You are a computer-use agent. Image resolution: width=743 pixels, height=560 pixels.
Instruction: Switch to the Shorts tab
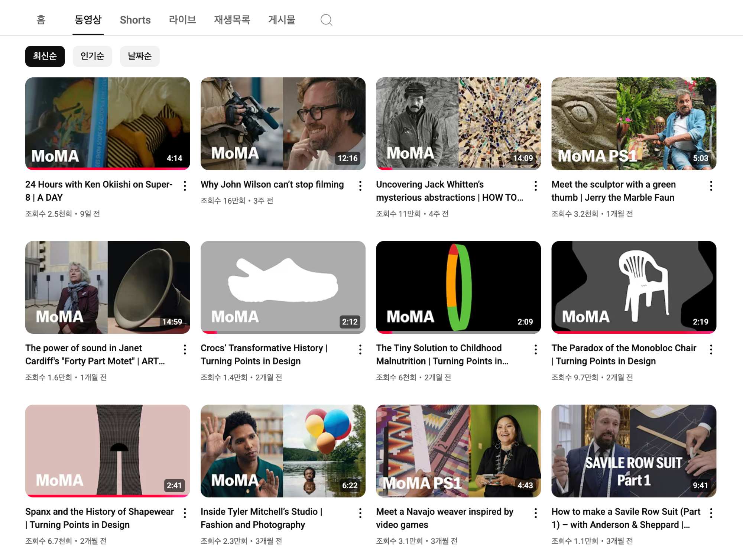coord(135,20)
